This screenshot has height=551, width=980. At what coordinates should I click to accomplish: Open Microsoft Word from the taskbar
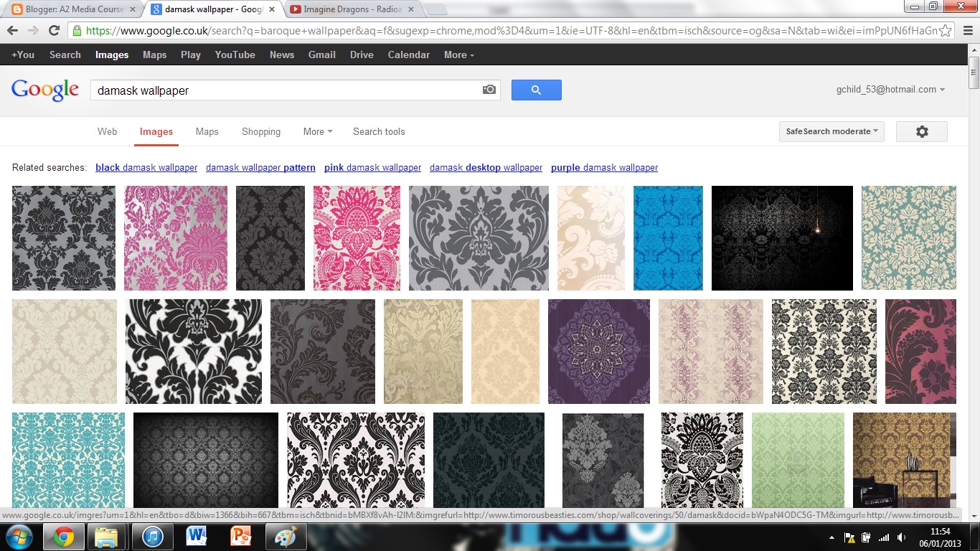(x=196, y=537)
